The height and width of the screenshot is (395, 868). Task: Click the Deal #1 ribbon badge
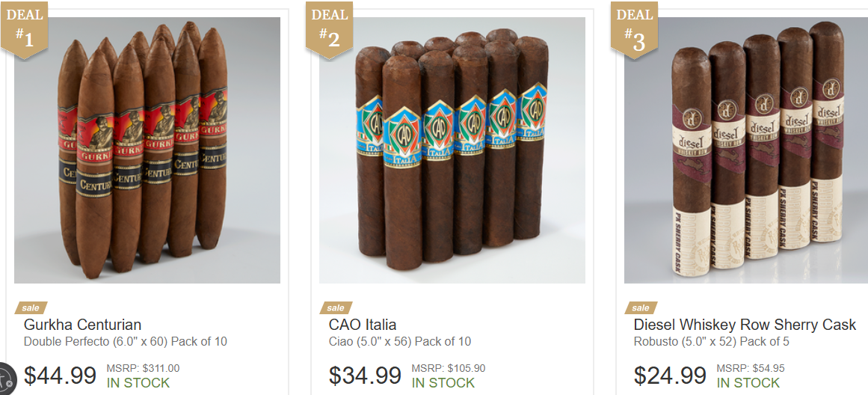point(24,29)
